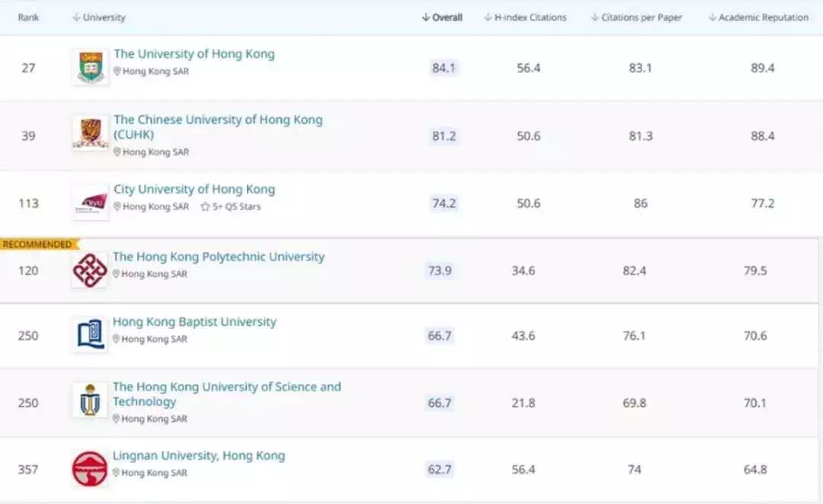Open The University of Hong Kong link
This screenshot has width=823, height=504.
tap(194, 54)
